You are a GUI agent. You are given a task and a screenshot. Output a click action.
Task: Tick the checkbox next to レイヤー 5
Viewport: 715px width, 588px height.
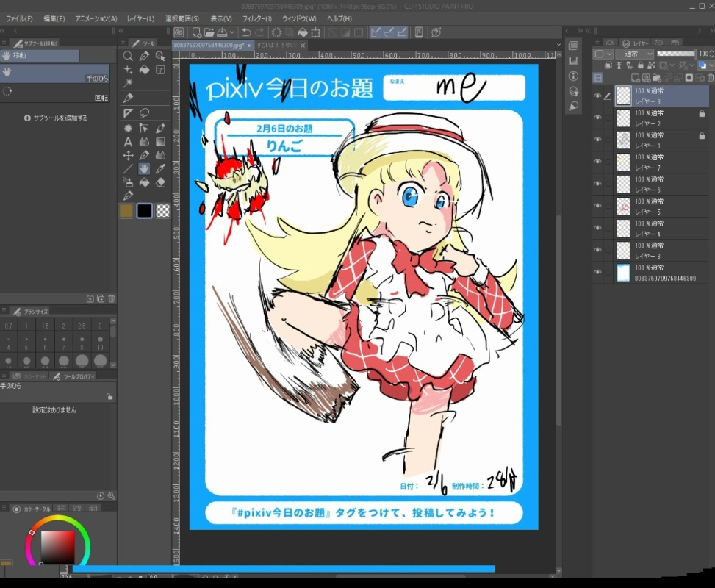coord(608,205)
